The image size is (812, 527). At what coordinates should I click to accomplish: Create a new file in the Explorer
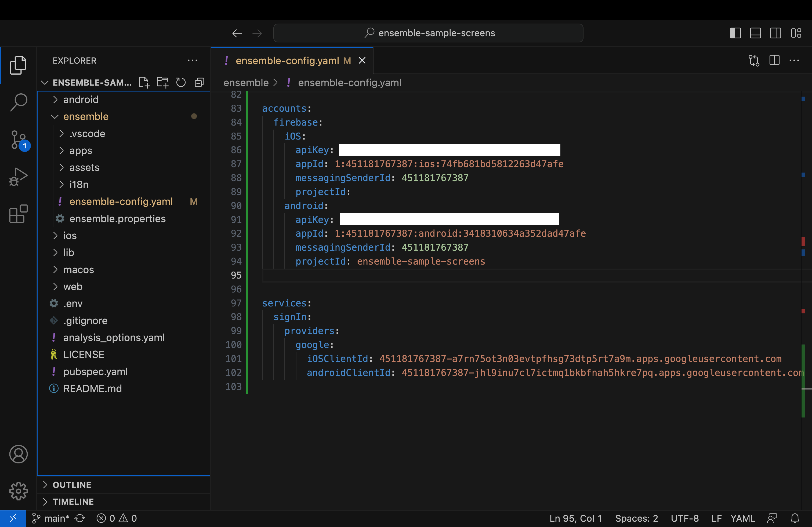[x=144, y=82]
